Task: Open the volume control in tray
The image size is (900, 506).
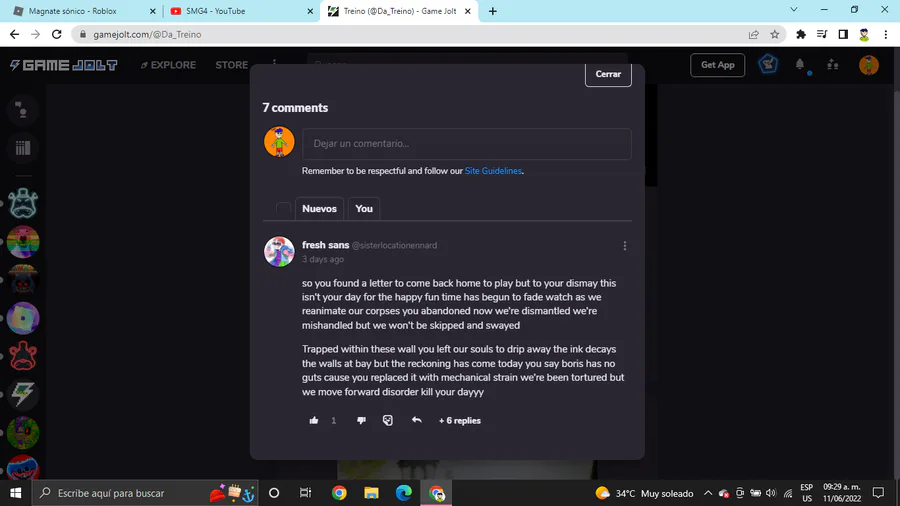Action: [x=771, y=493]
